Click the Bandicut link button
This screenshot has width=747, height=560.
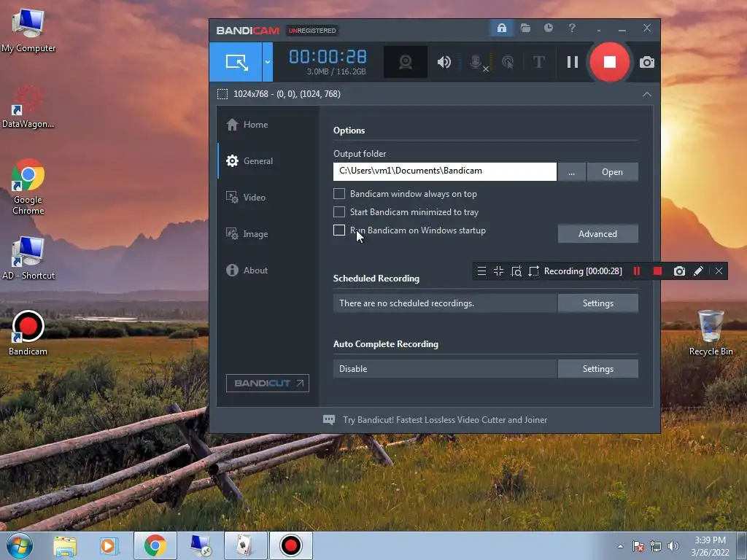click(x=267, y=384)
